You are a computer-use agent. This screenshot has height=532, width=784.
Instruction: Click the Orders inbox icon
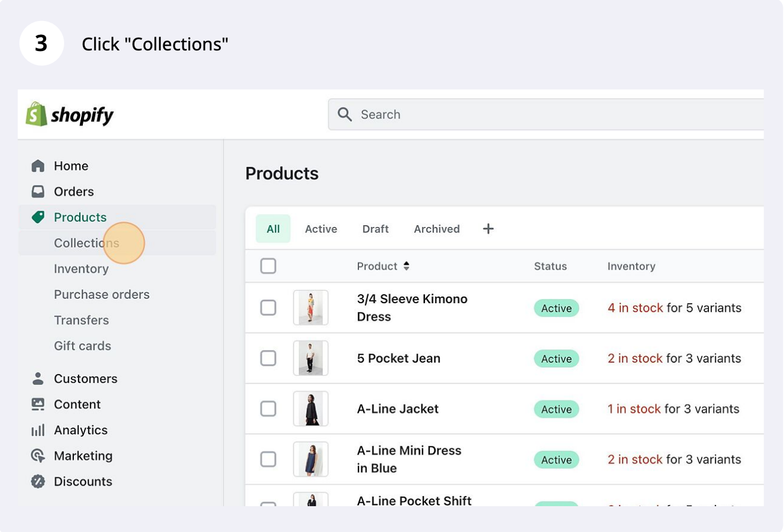point(38,192)
